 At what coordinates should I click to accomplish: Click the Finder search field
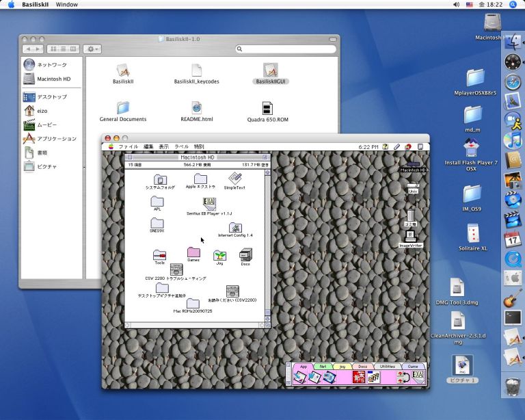click(x=286, y=49)
